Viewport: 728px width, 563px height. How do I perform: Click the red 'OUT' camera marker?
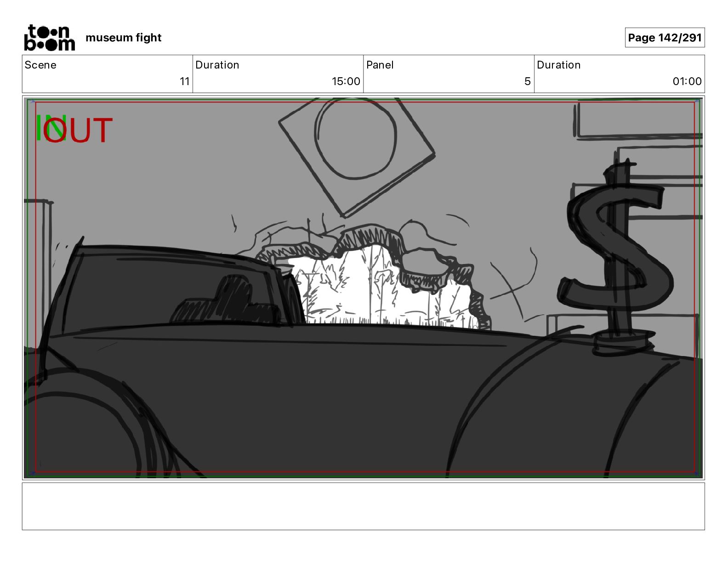point(78,130)
